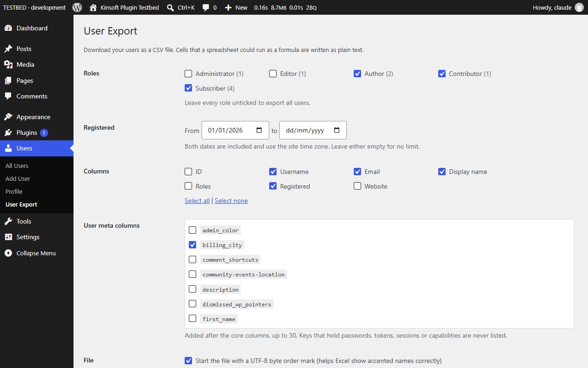Click the Media icon in sidebar
The width and height of the screenshot is (588, 368).
pos(8,64)
